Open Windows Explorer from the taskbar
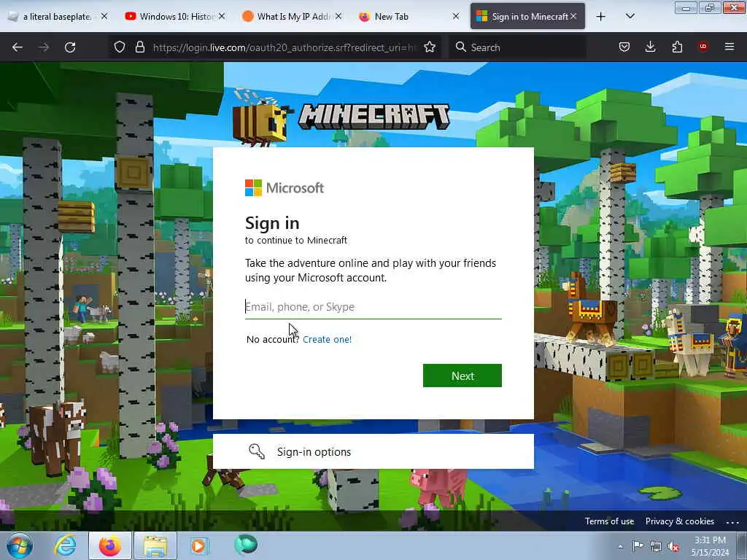The height and width of the screenshot is (560, 747). pyautogui.click(x=155, y=545)
